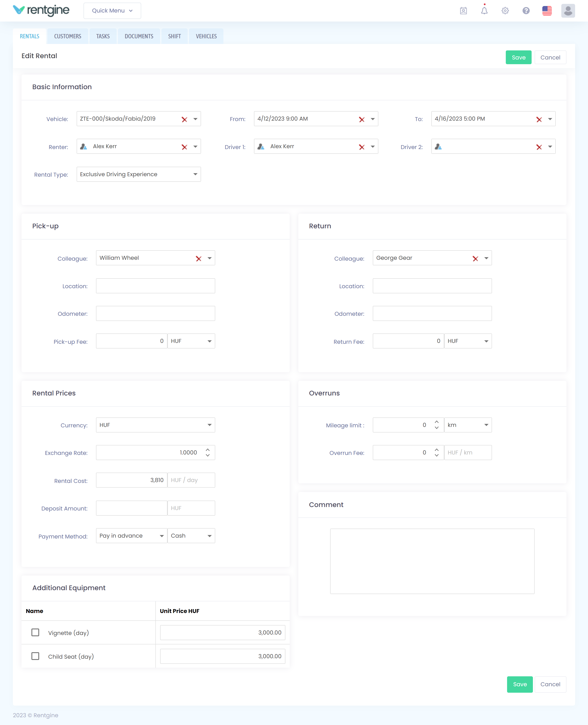Viewport: 588px width, 725px height.
Task: Open the notifications bell
Action: click(484, 11)
